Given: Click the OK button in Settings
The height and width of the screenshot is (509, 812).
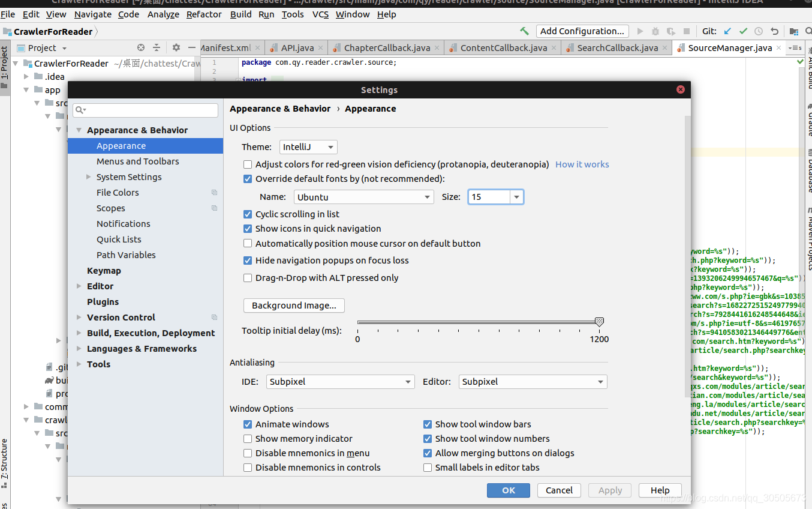Looking at the screenshot, I should (509, 490).
